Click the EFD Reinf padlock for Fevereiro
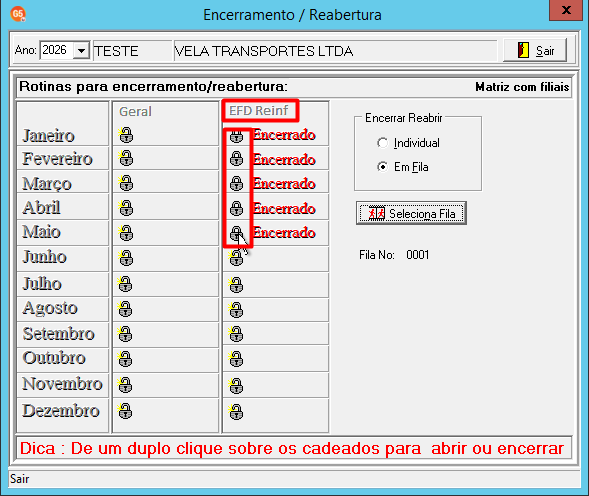 pyautogui.click(x=236, y=159)
